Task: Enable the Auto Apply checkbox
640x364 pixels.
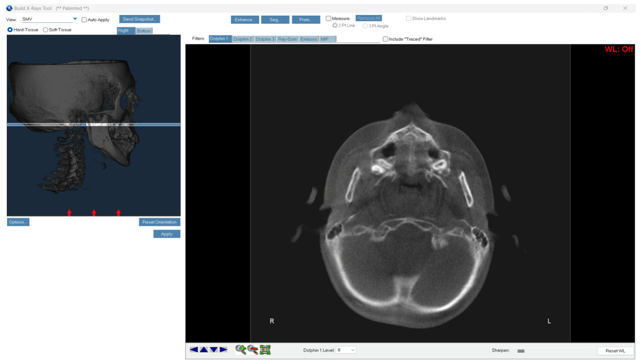Action: [84, 19]
